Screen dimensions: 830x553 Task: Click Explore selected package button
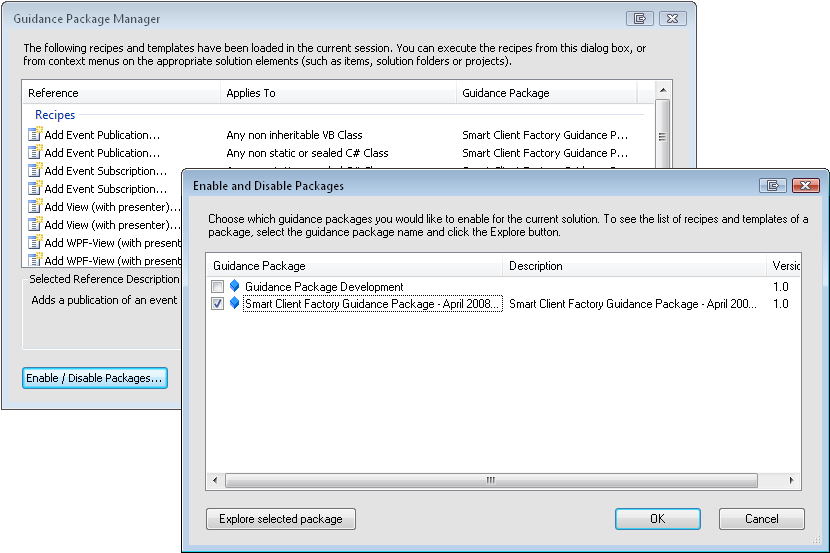pos(281,519)
